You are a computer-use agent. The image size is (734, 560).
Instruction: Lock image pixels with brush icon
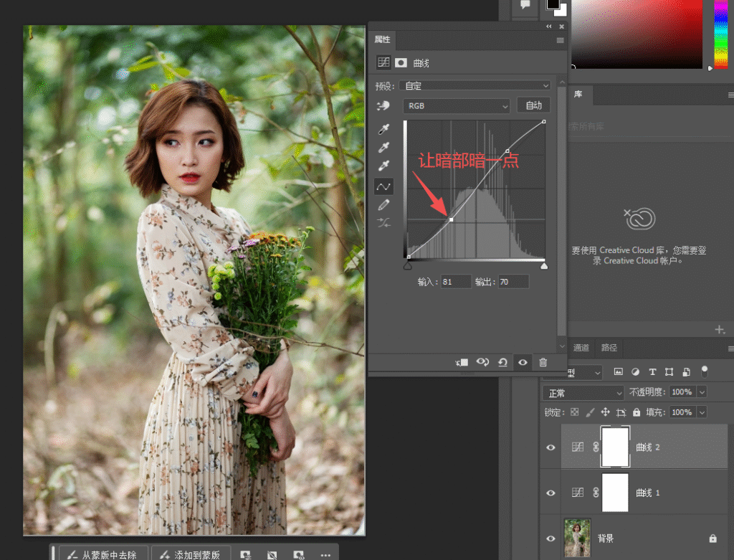coord(590,412)
